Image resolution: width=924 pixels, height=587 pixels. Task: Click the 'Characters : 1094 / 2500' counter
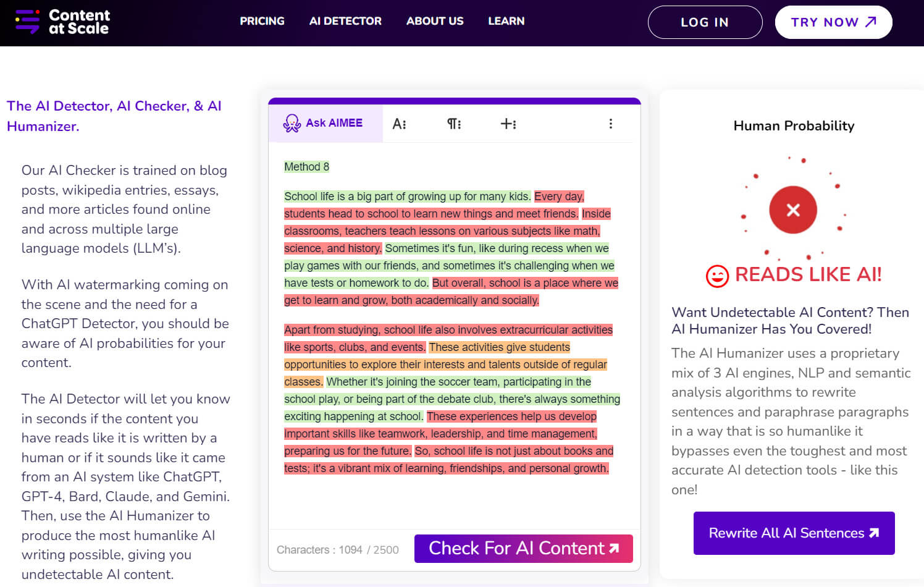(338, 550)
